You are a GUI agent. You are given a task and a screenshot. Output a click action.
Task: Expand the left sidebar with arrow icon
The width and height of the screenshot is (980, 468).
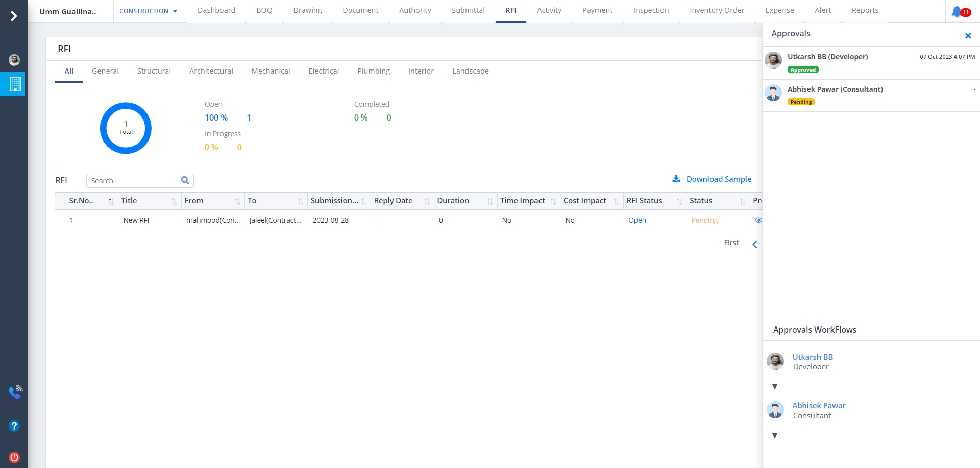14,16
